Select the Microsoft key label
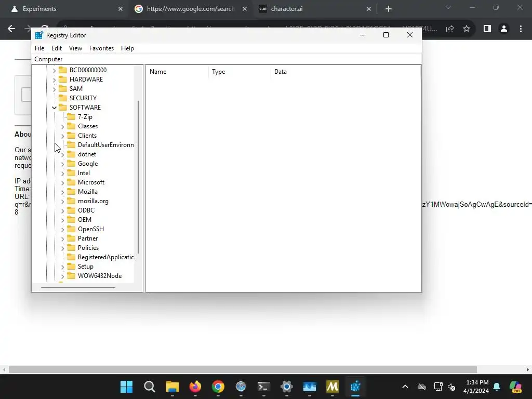The height and width of the screenshot is (399, 532). click(91, 182)
